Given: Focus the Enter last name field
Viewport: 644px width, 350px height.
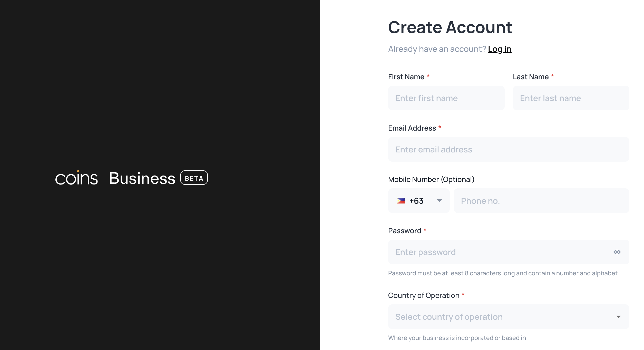Looking at the screenshot, I should tap(571, 98).
